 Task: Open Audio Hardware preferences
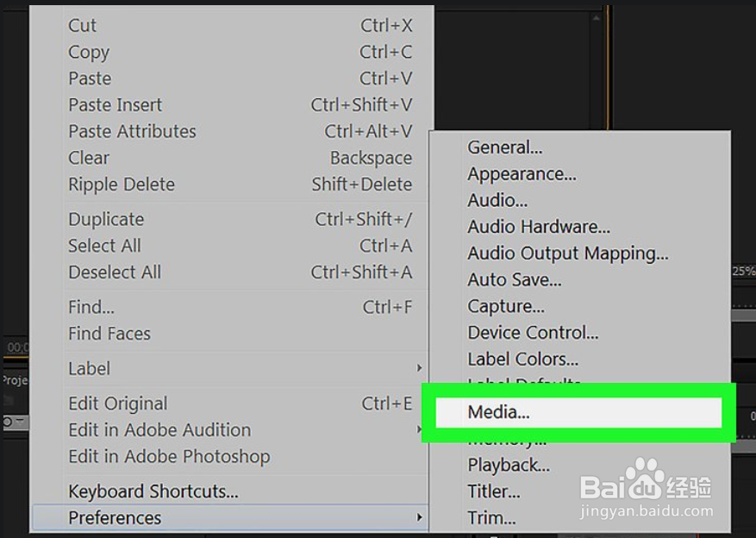(x=539, y=228)
